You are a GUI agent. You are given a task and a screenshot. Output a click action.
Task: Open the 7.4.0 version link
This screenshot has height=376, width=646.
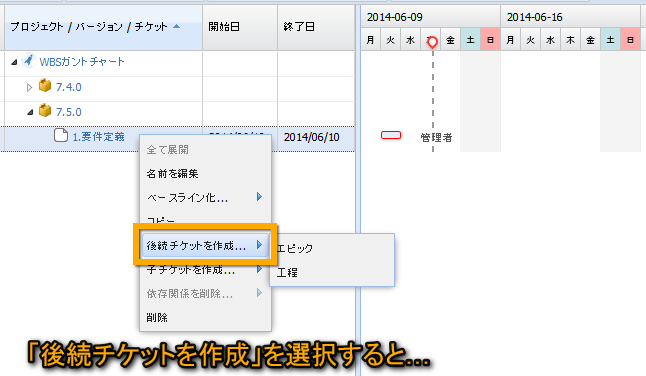coord(69,87)
